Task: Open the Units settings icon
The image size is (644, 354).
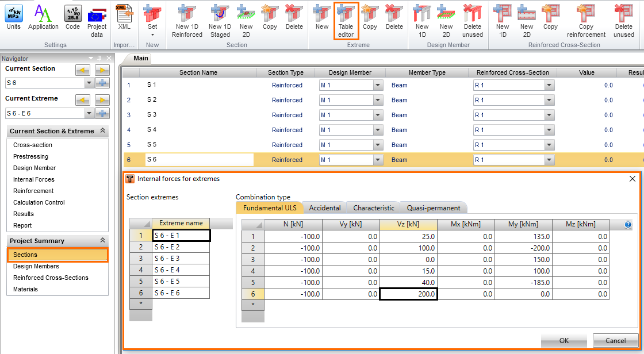Action: click(14, 17)
